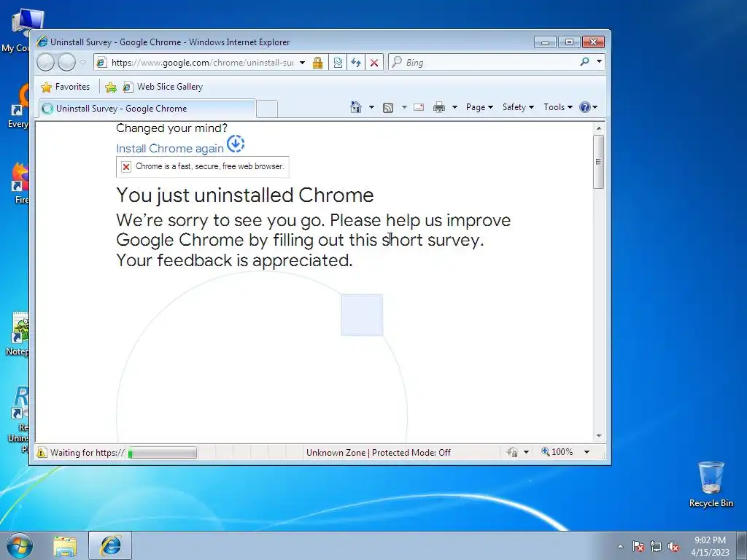Click the Forward navigation button

click(66, 63)
